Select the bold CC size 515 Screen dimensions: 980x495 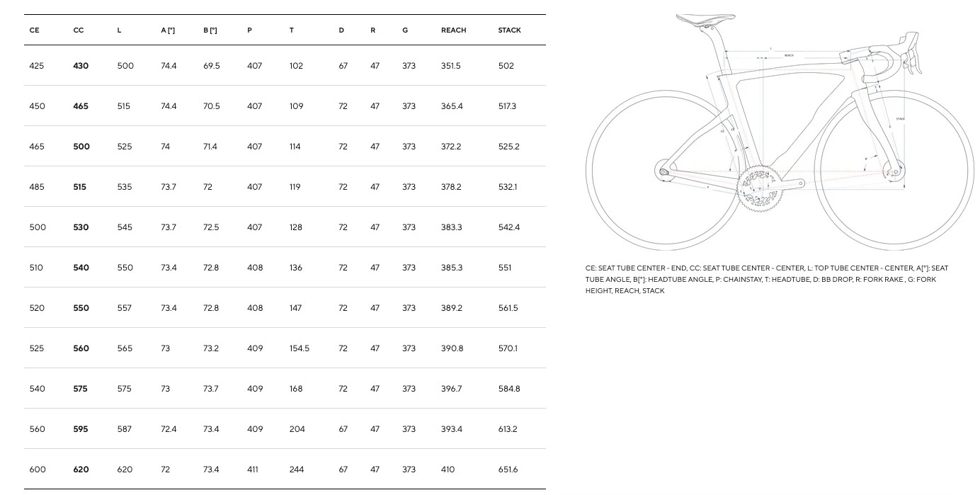point(80,187)
